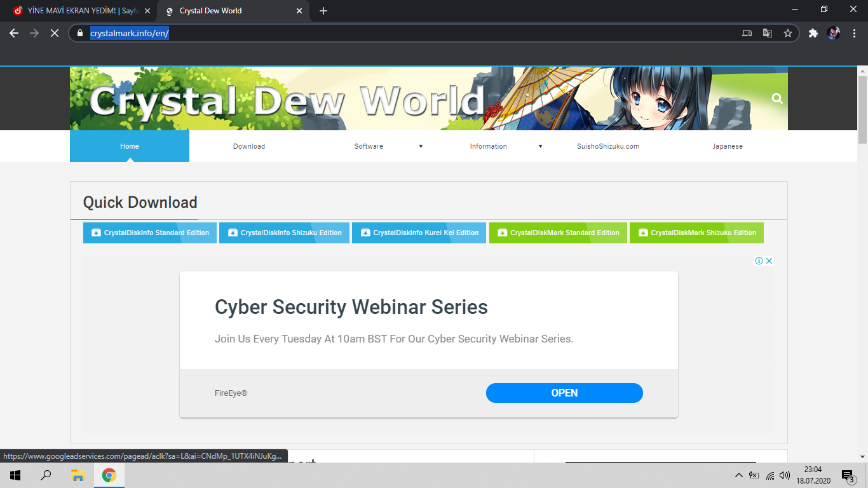Image resolution: width=868 pixels, height=488 pixels.
Task: Click the Crystal Dew World banner
Action: 429,98
